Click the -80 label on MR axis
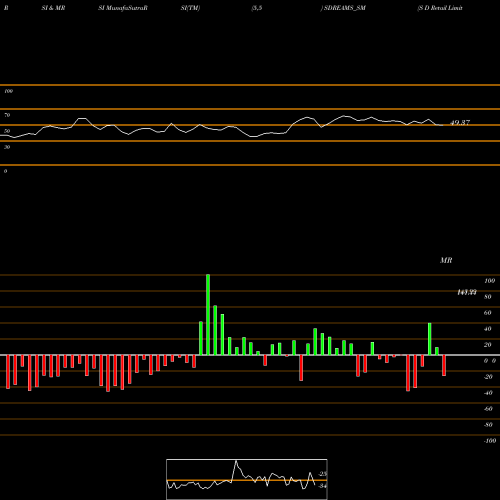The image size is (500, 500). (488, 425)
